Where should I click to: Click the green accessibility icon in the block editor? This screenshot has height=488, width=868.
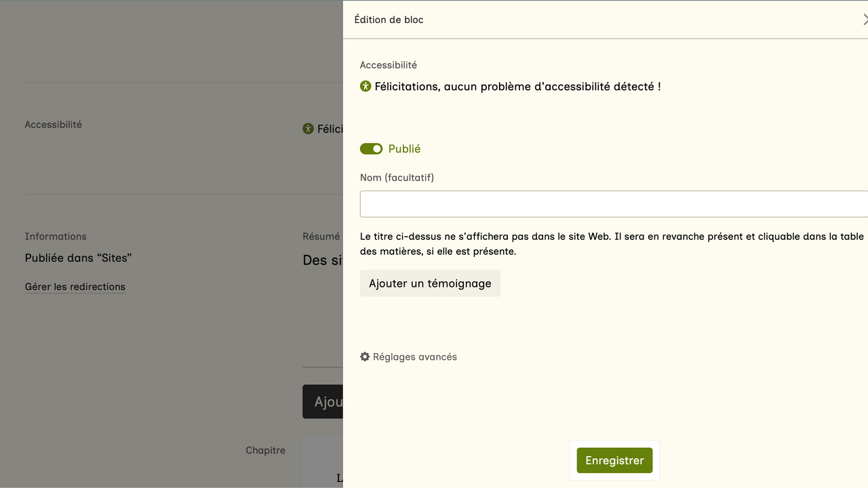pyautogui.click(x=366, y=86)
